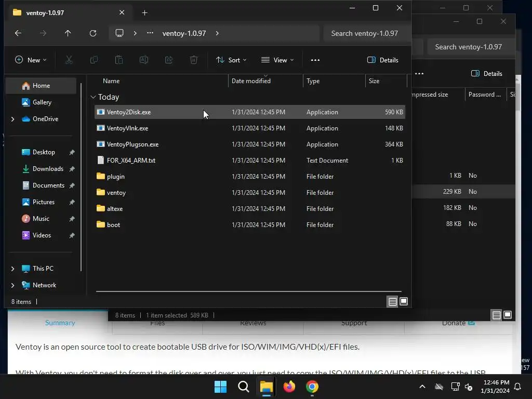
Task: Click the Cut scissors icon in the toolbar
Action: tap(69, 60)
